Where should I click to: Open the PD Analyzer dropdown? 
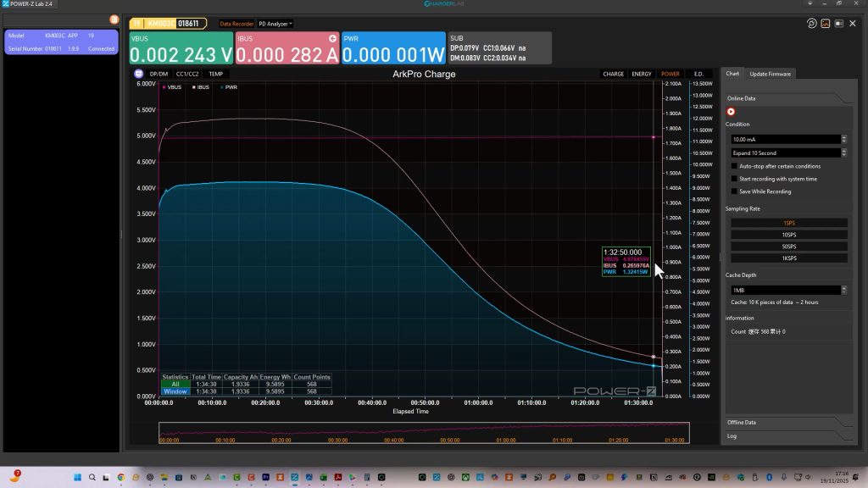(x=275, y=24)
